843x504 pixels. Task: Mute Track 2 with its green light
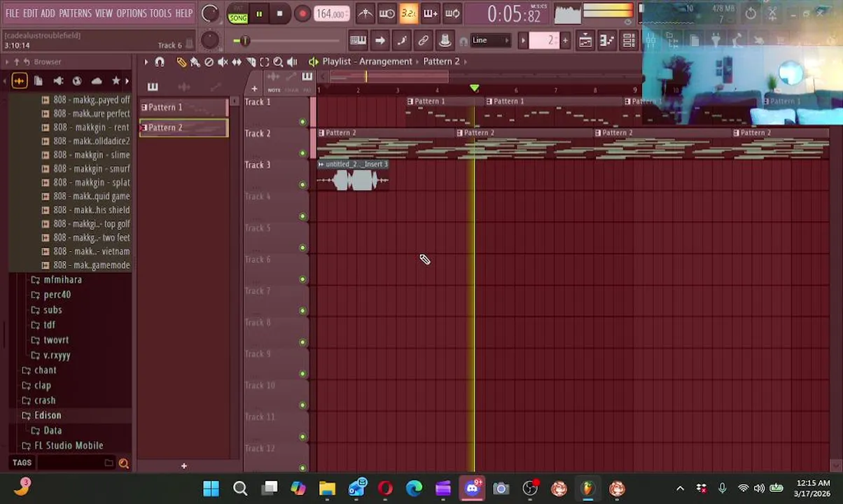point(302,153)
